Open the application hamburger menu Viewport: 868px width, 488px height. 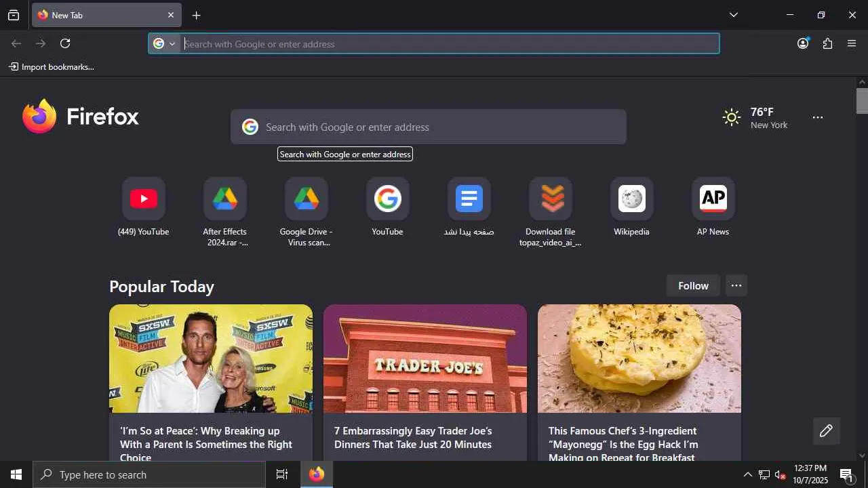pos(852,43)
